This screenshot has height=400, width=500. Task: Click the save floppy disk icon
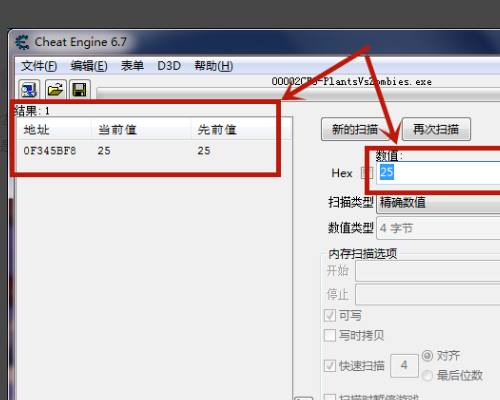pos(80,89)
